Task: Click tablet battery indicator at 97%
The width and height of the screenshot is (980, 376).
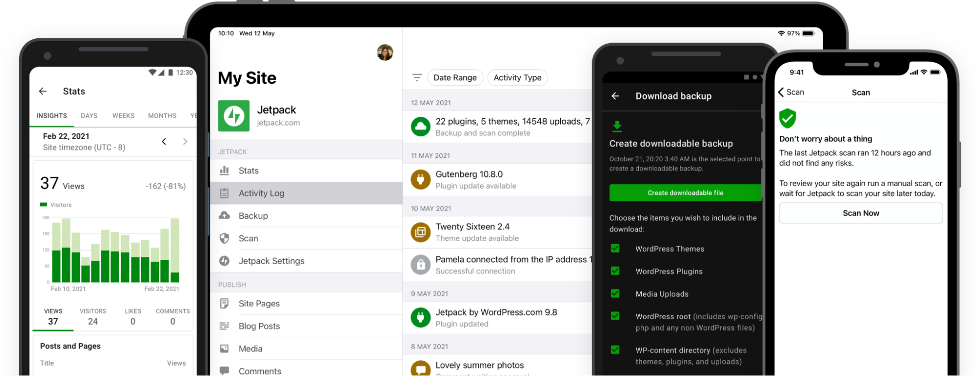Action: [x=808, y=33]
